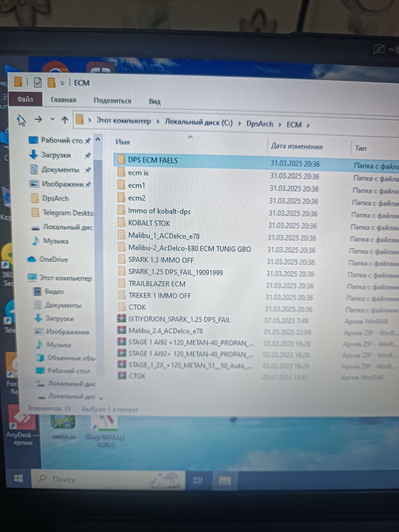Click the date cell 07.05.2023 7:49
399x532 pixels.
click(286, 321)
